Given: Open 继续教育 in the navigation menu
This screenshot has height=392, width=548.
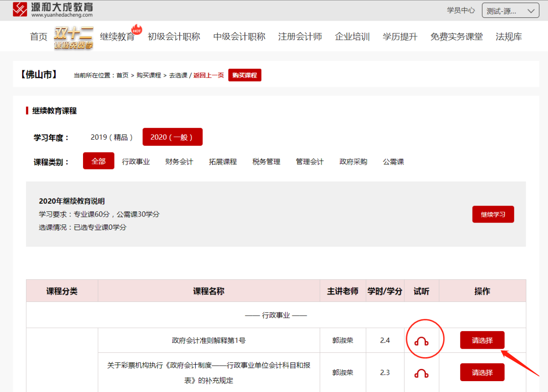Looking at the screenshot, I should tap(117, 37).
